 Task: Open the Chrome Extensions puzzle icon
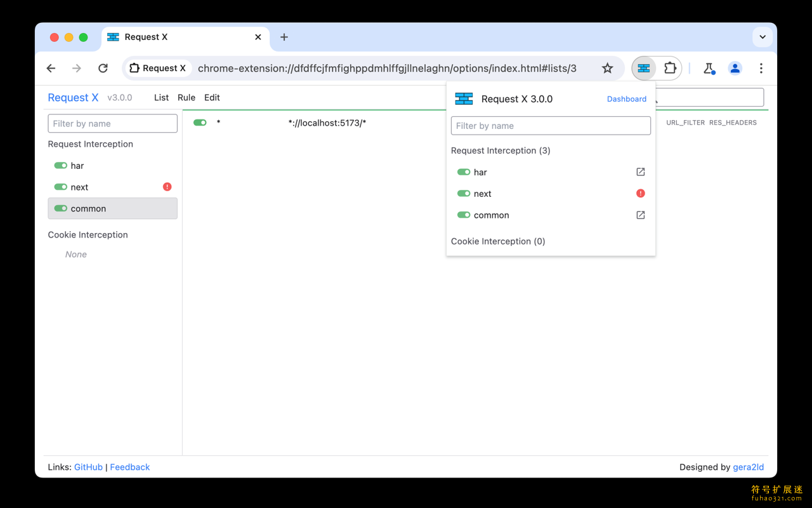670,68
